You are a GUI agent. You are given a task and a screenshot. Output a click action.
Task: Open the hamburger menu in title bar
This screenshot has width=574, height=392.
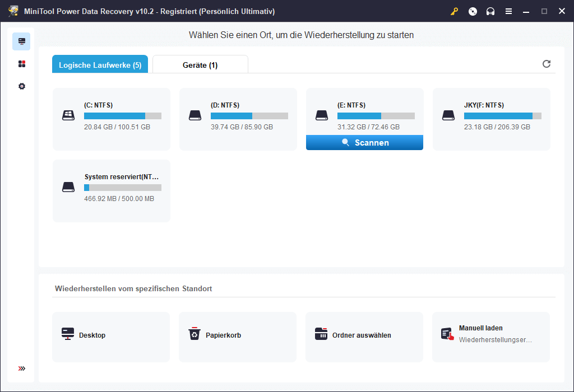[x=508, y=11]
